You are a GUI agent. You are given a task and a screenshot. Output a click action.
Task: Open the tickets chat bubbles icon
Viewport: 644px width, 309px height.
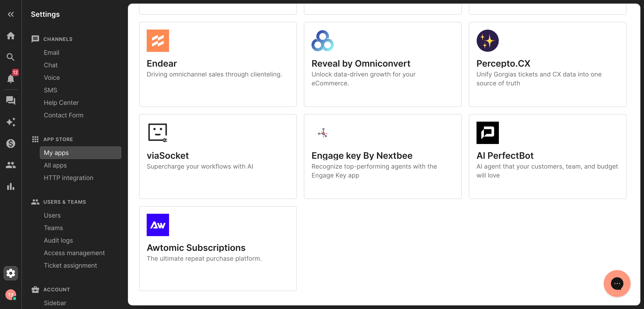[x=11, y=100]
